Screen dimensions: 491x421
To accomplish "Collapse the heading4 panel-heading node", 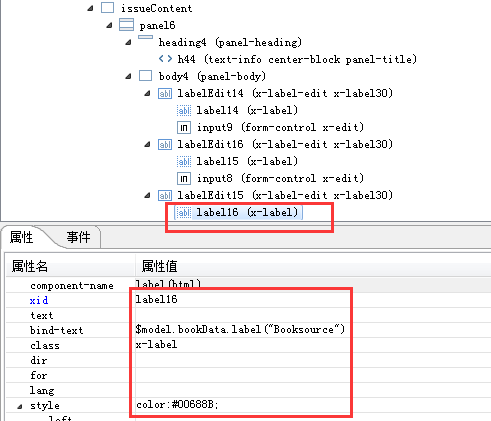I will click(128, 42).
